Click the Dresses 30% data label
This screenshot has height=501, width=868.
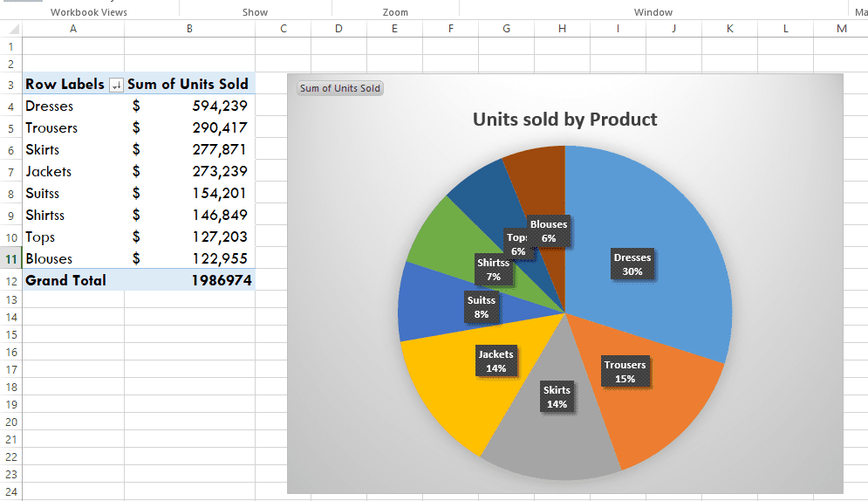tap(632, 264)
